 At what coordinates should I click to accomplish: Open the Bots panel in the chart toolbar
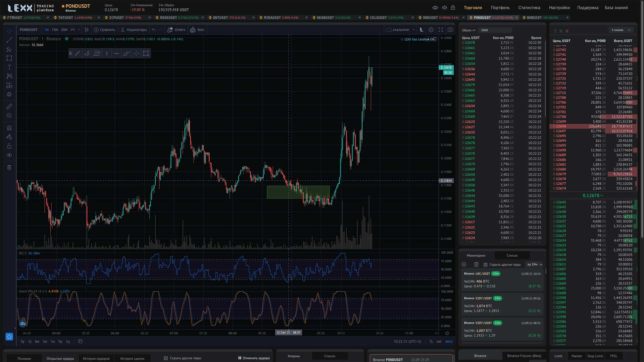coord(197,30)
